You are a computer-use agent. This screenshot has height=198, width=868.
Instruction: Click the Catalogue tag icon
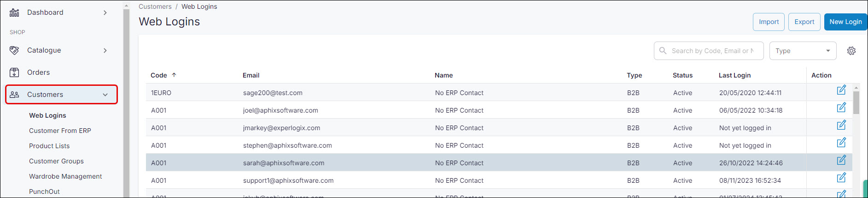click(14, 50)
